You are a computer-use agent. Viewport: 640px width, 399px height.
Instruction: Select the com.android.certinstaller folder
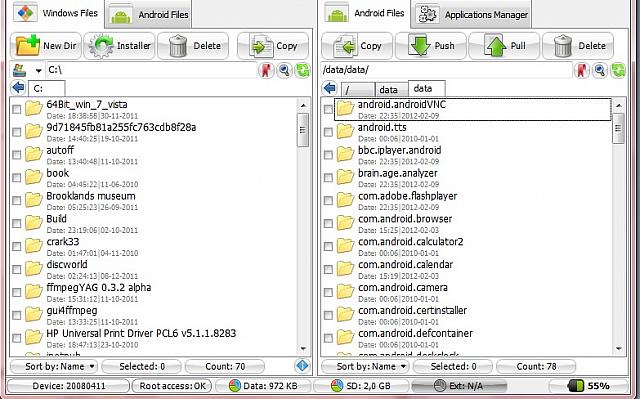pyautogui.click(x=467, y=315)
